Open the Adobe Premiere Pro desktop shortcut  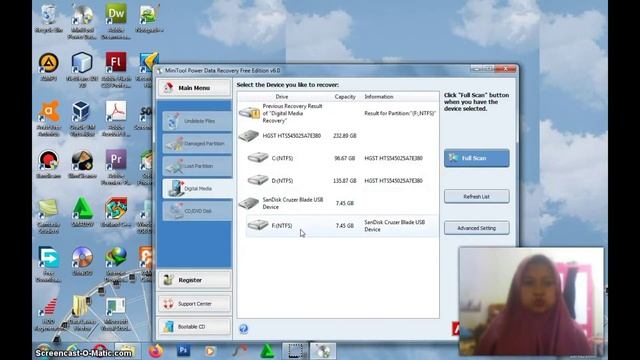[116, 167]
